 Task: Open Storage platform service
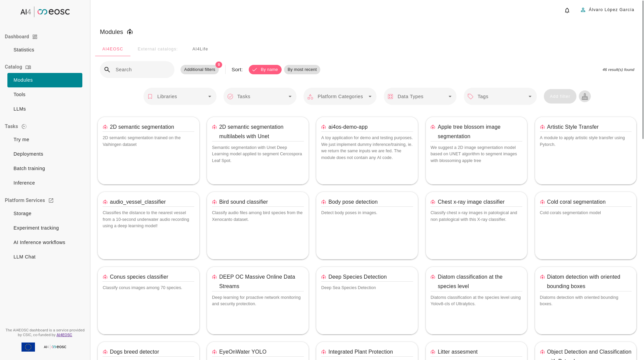pos(45,213)
